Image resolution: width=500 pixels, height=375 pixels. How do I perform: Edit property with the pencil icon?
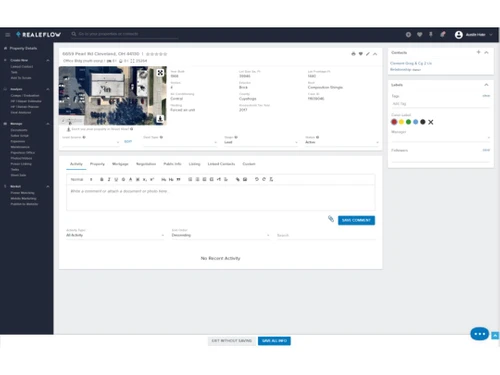(x=368, y=54)
